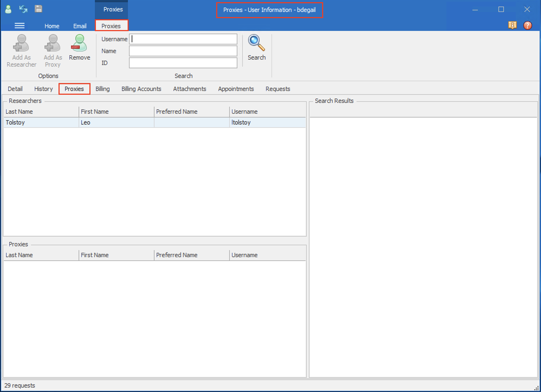This screenshot has height=392, width=541.
Task: Select the History tab
Action: point(43,89)
